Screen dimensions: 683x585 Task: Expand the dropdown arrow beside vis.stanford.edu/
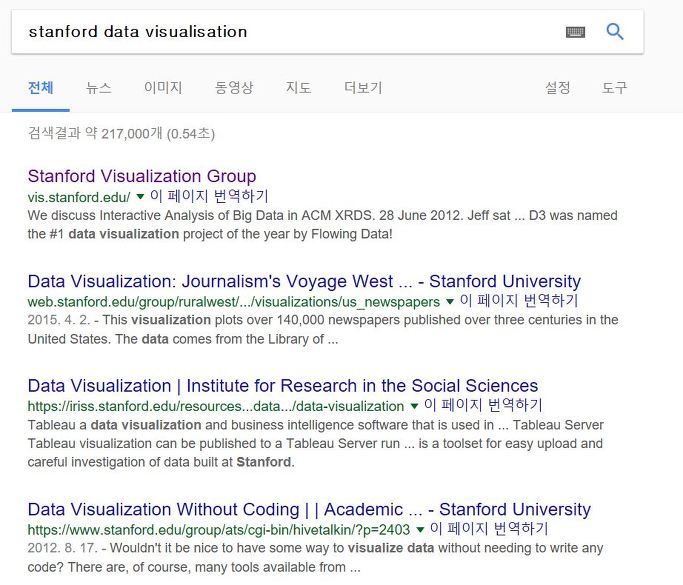coord(140,196)
